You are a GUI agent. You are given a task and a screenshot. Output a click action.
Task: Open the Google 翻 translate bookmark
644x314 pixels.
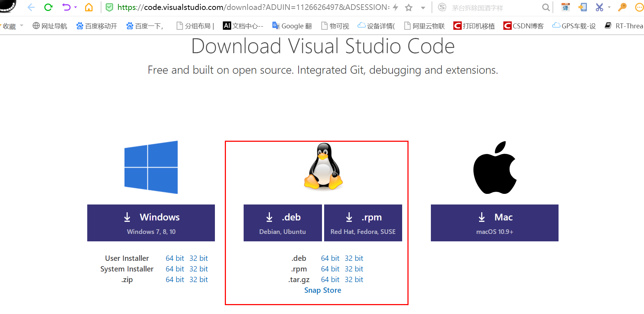pyautogui.click(x=292, y=26)
